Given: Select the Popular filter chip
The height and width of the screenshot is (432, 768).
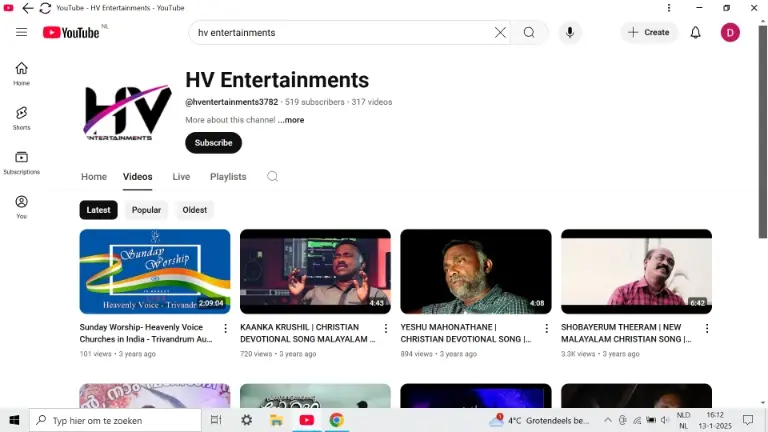Looking at the screenshot, I should click(x=146, y=210).
